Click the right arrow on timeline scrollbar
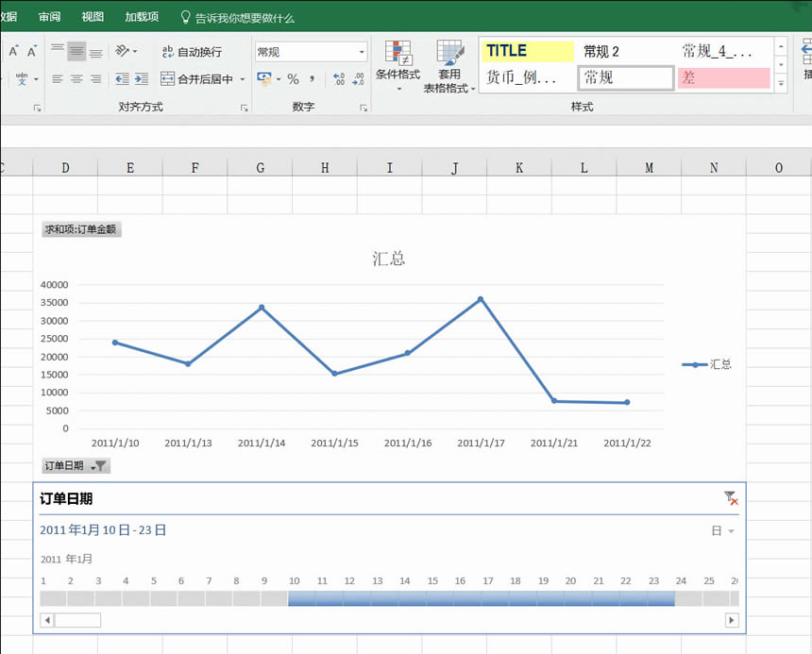 (733, 620)
